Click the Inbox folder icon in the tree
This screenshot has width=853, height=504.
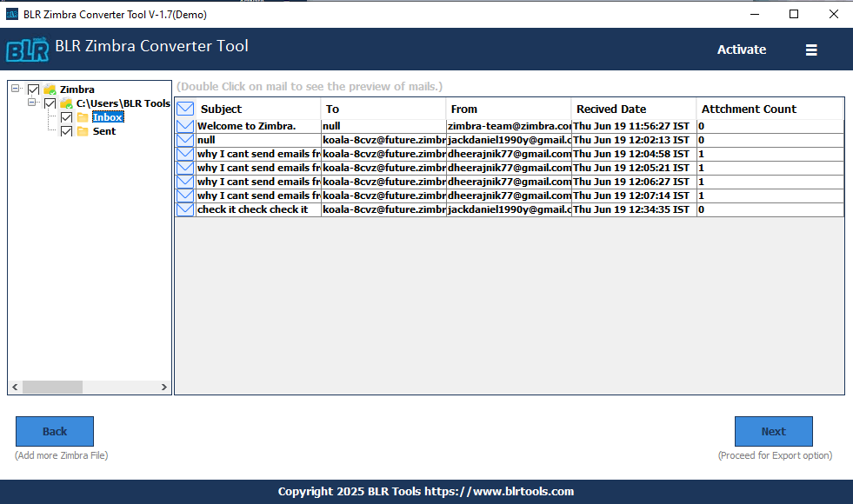point(83,116)
